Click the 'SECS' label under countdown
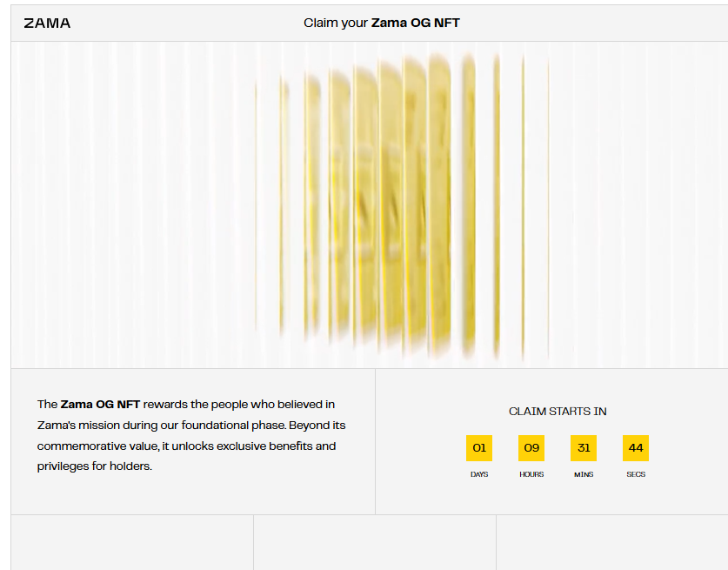 pos(636,474)
